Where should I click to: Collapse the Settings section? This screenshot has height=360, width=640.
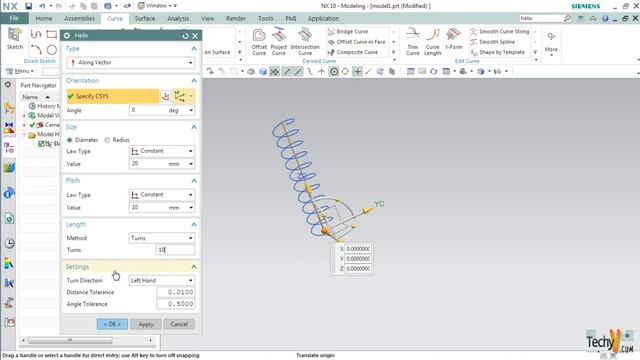point(194,267)
